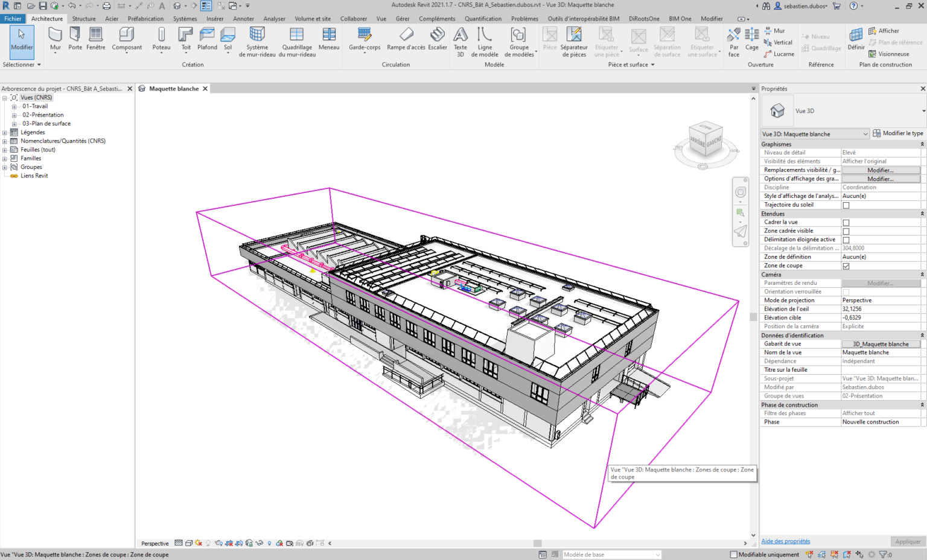Expand the 02-Présentation views folder
The height and width of the screenshot is (560, 927).
[x=13, y=115]
